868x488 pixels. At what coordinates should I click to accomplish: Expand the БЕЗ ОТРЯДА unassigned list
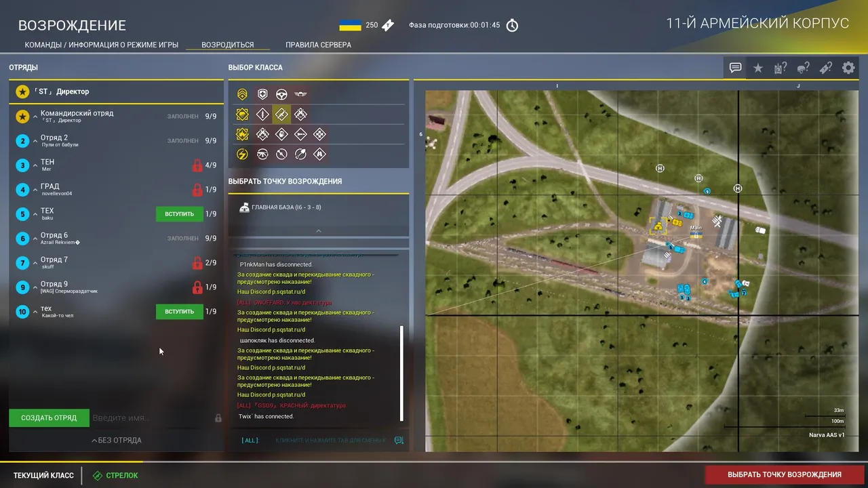pos(116,440)
